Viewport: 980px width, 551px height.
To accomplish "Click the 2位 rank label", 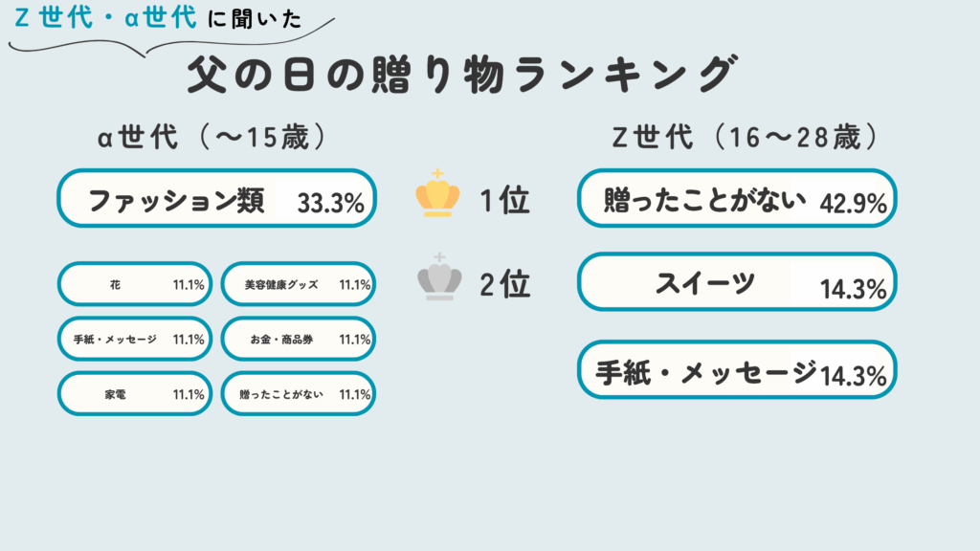I will 505,284.
